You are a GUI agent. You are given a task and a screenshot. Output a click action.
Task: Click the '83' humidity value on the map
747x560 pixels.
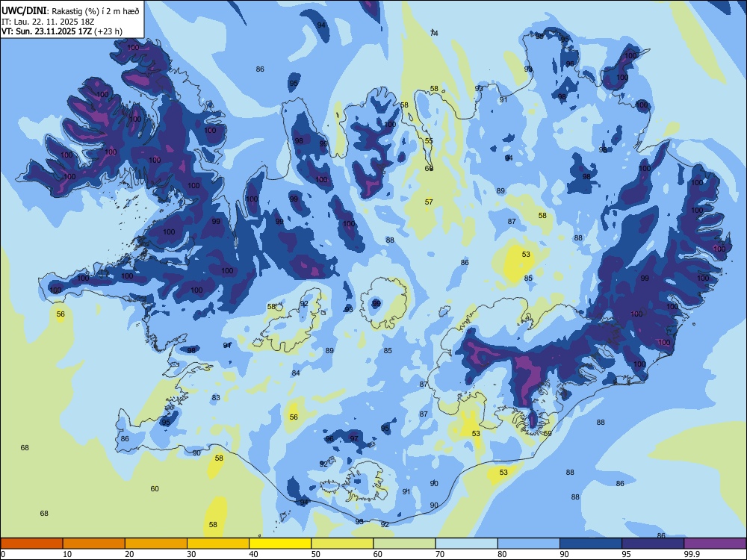point(216,398)
